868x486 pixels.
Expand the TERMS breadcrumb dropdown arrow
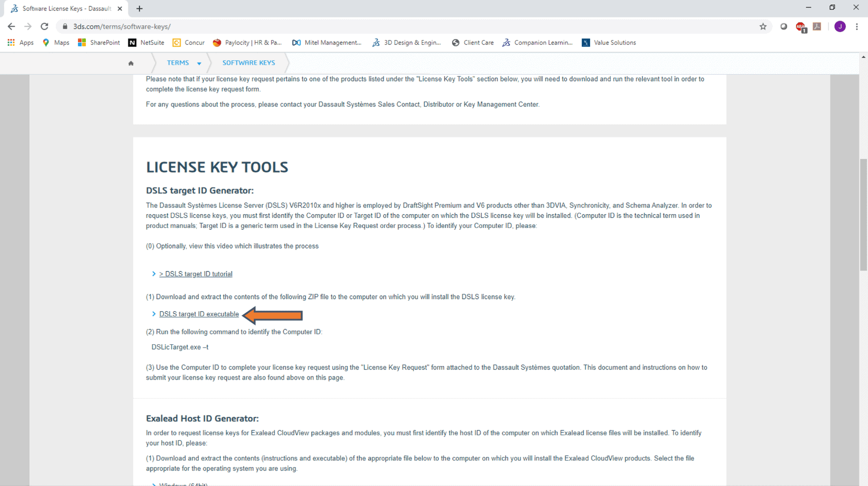[199, 64]
